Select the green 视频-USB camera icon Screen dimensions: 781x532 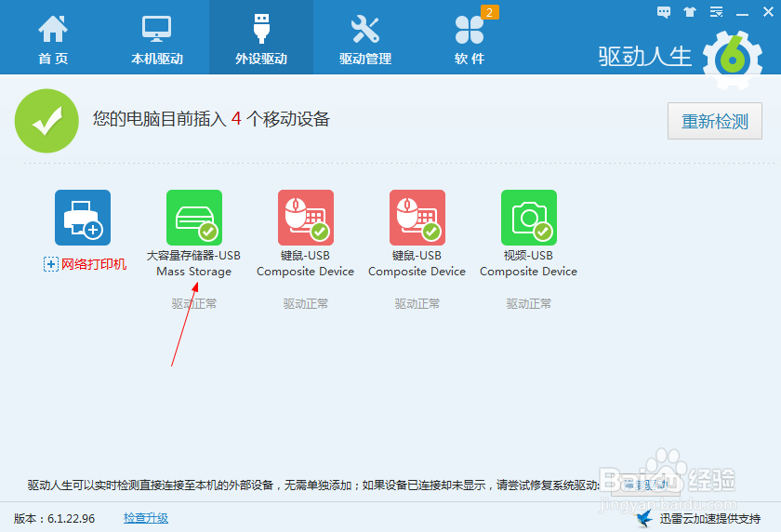529,218
